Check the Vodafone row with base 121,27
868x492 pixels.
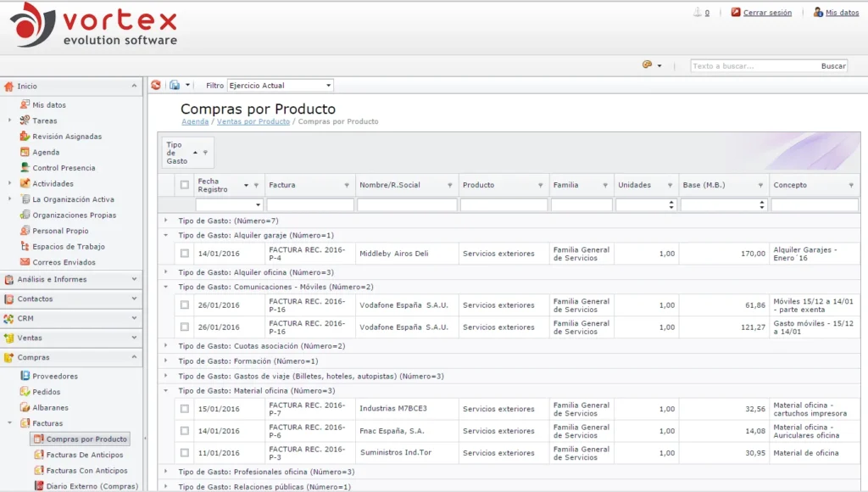pyautogui.click(x=184, y=327)
